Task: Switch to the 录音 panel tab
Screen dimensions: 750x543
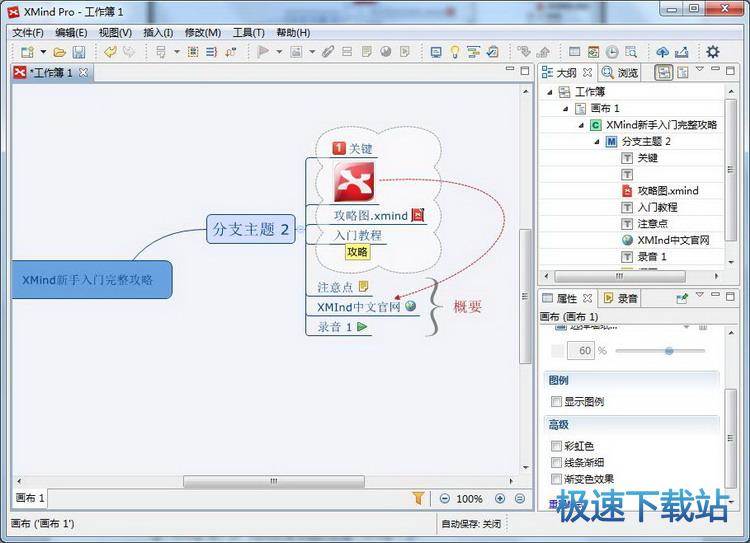Action: coord(621,299)
